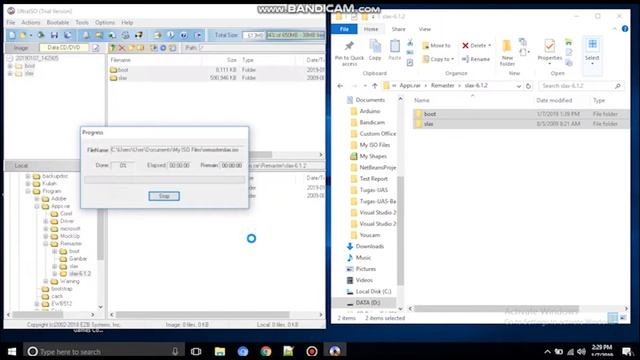Image resolution: width=640 pixels, height=360 pixels.
Task: Click the Paste icon in Explorer ribbon
Action: (x=395, y=46)
